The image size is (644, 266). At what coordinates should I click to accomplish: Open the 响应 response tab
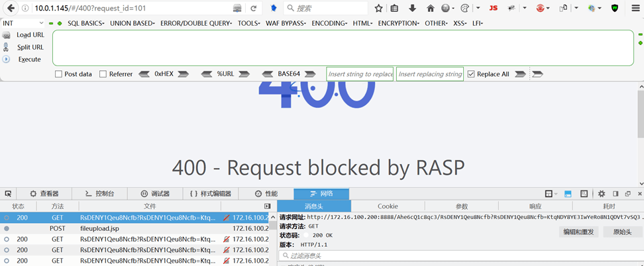click(x=535, y=206)
